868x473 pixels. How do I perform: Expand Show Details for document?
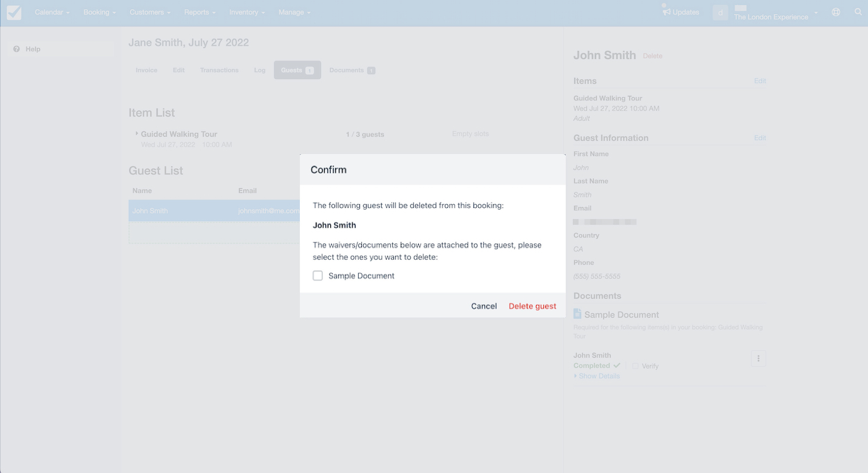click(597, 376)
